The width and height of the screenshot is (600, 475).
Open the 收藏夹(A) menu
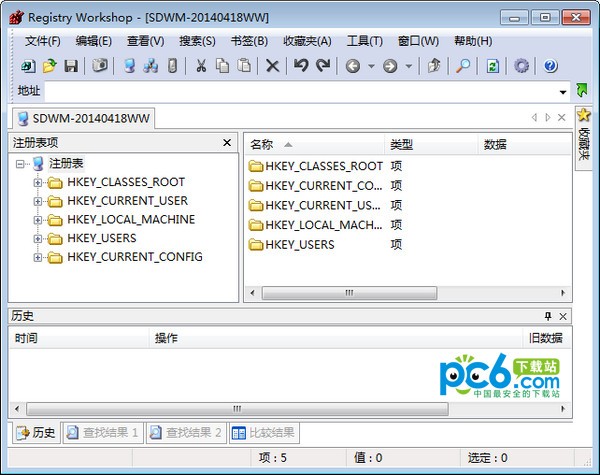(307, 41)
